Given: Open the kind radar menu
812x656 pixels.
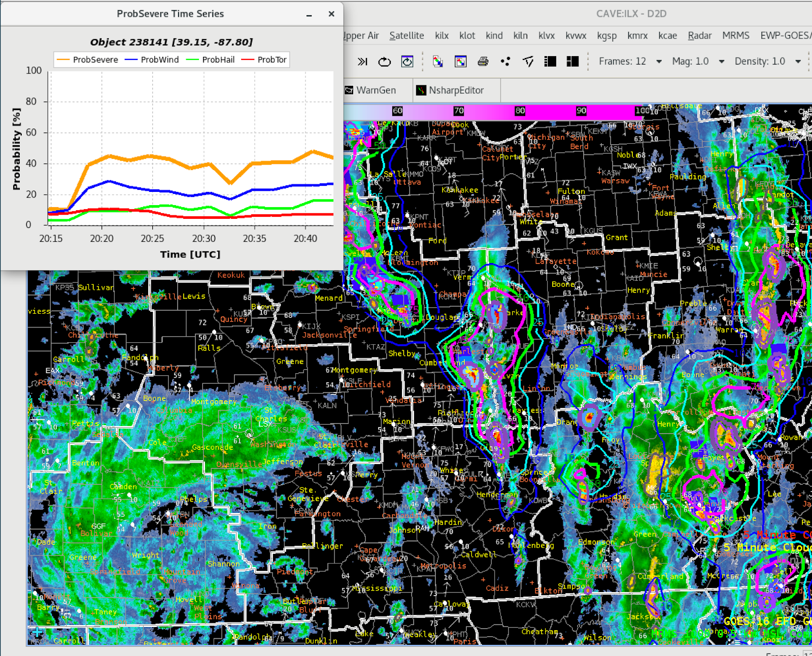Looking at the screenshot, I should [x=494, y=36].
